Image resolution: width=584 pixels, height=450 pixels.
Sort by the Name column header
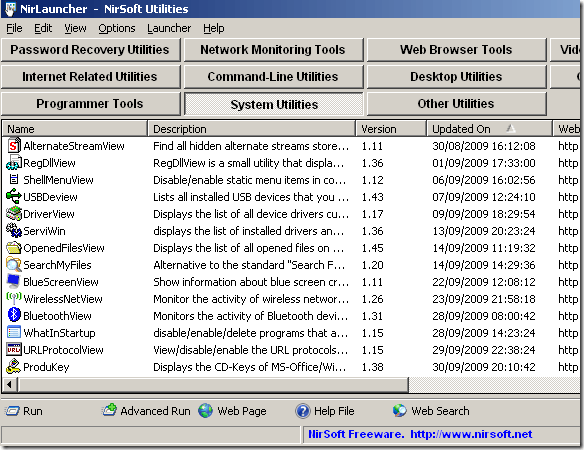(x=75, y=129)
